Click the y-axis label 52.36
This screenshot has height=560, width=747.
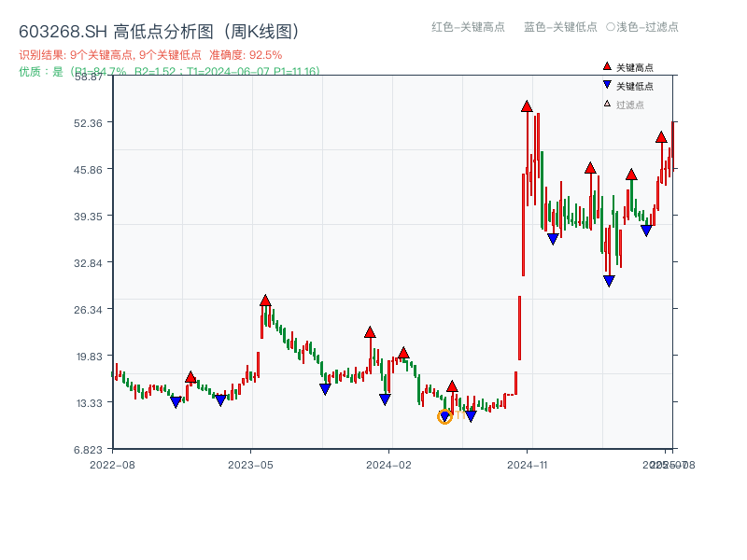click(x=88, y=123)
